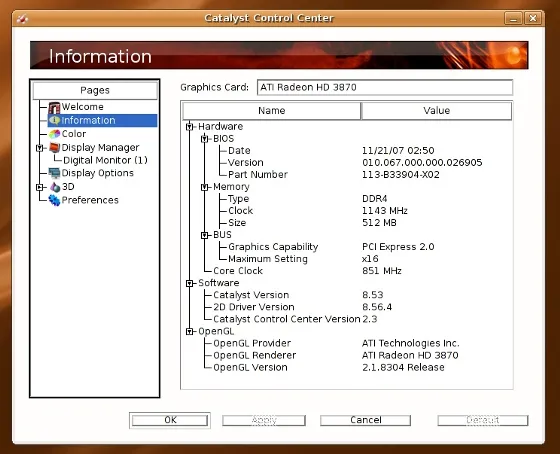Click the value 113-B33904-X02

[401, 175]
